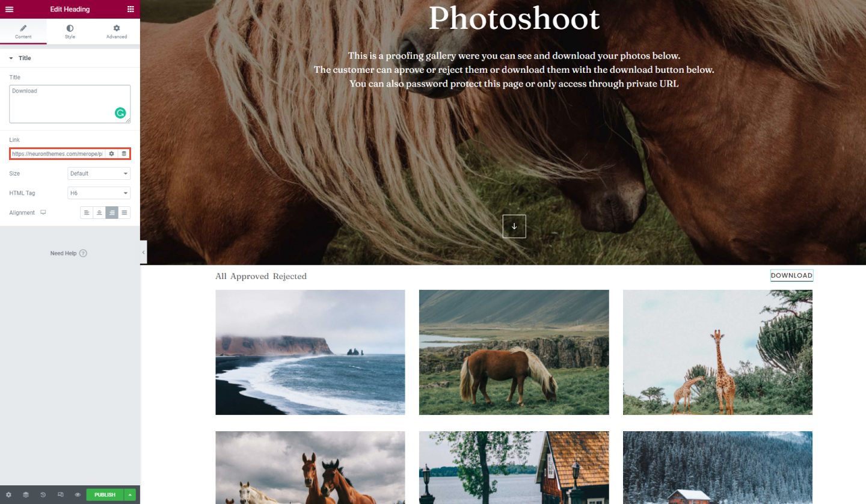Open the widgets grid panel
The image size is (866, 504).
131,9
